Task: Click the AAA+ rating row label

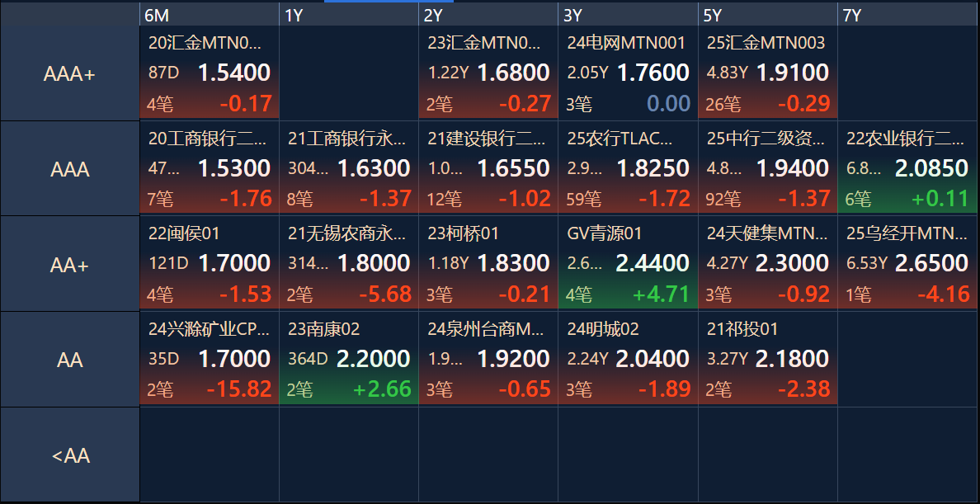Action: click(x=70, y=73)
